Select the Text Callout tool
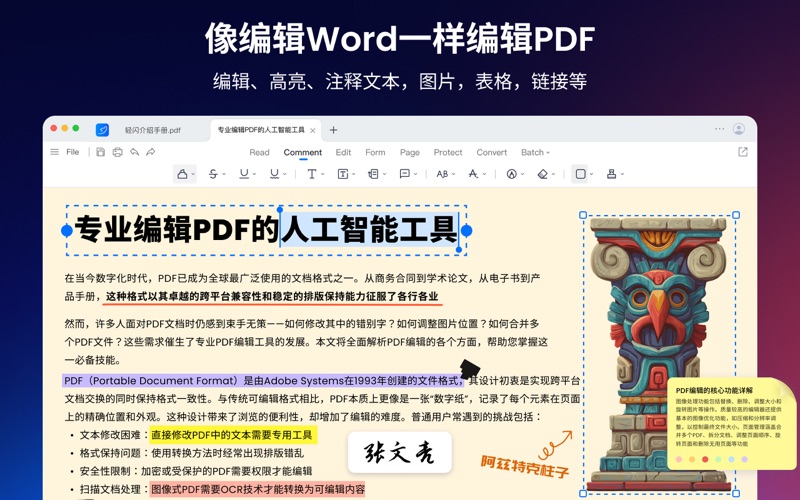Viewport: 800px width, 500px height. [373, 174]
